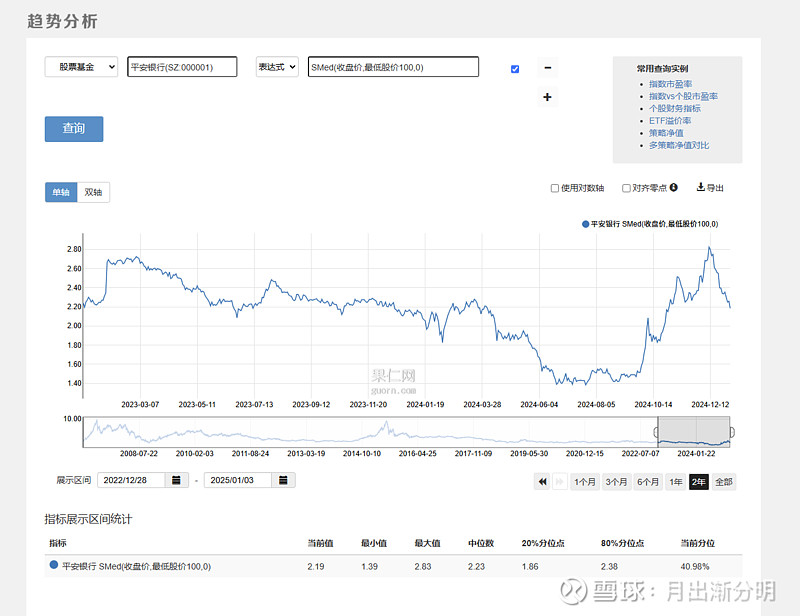Select the 3个月 range
Screen dimensions: 800x616
pos(616,482)
